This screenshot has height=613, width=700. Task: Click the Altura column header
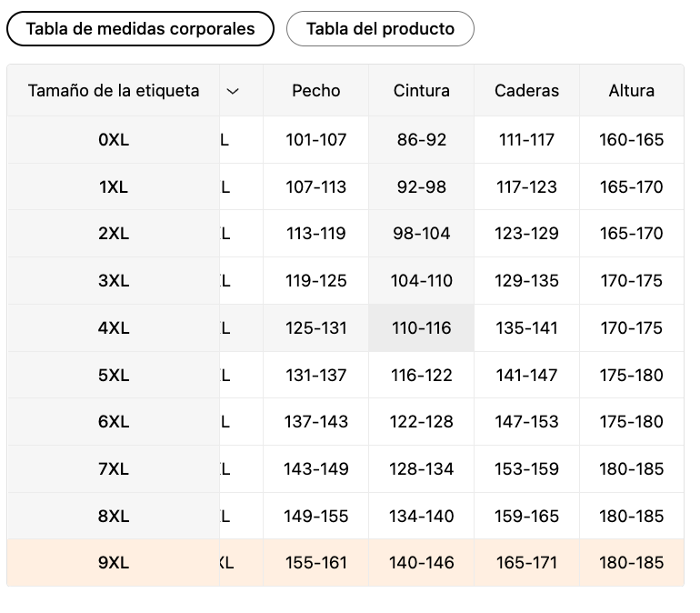(632, 91)
